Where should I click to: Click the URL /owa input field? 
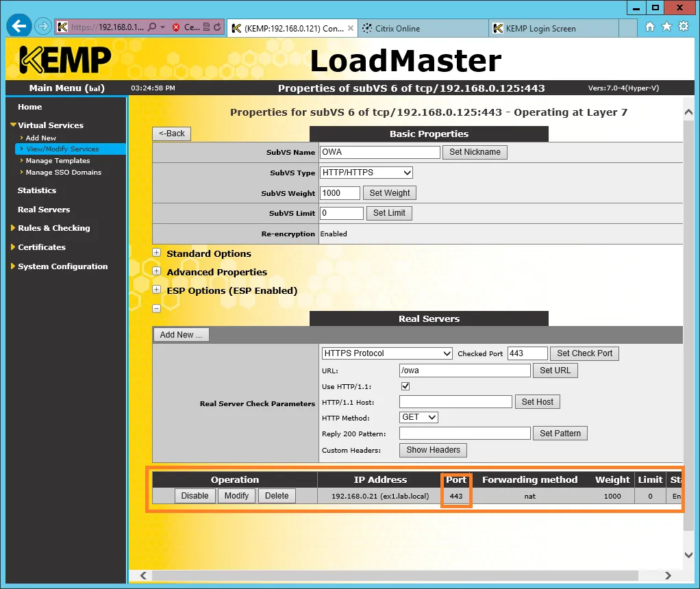pyautogui.click(x=465, y=371)
